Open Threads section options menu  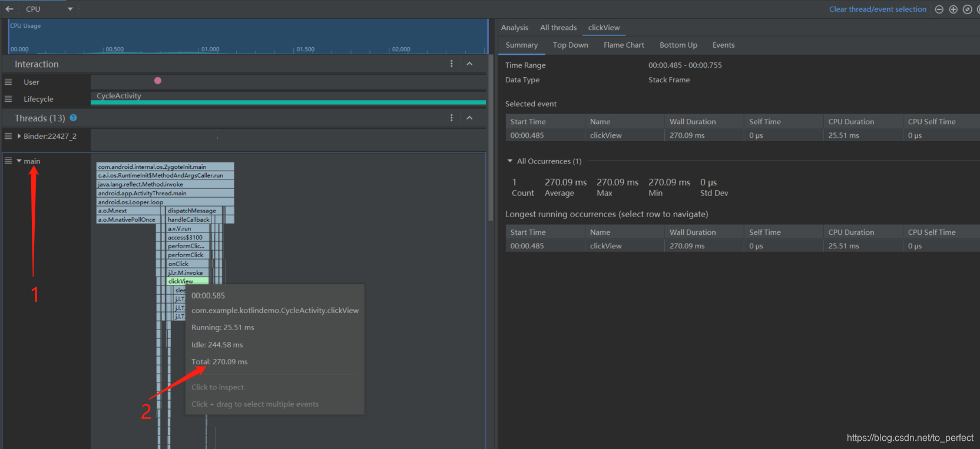452,118
